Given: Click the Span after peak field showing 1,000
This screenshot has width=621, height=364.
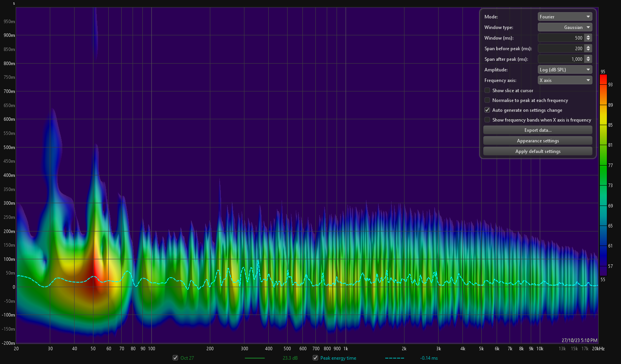Looking at the screenshot, I should point(561,59).
